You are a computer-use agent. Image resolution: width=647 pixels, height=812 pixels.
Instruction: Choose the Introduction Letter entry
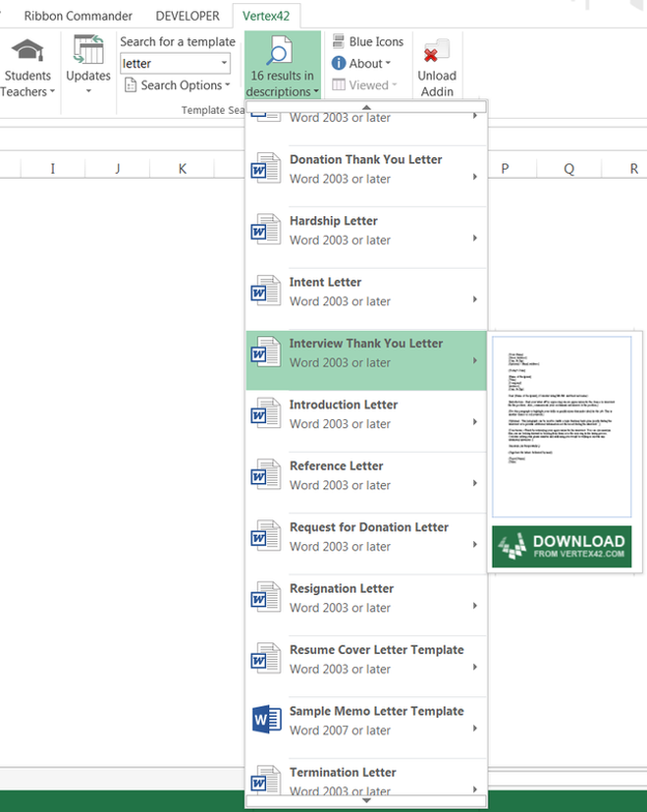coord(366,421)
